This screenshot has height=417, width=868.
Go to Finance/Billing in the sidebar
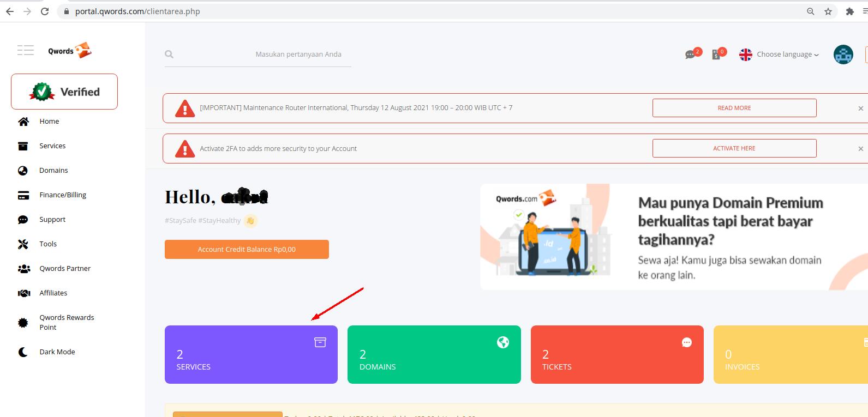(62, 195)
